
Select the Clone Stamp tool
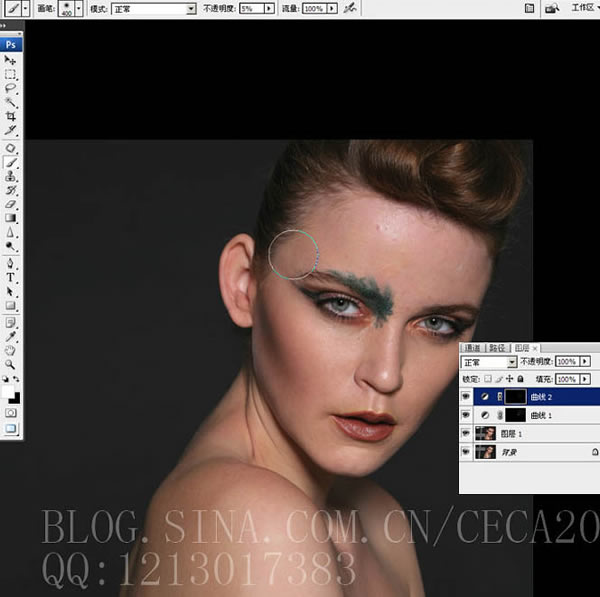(10, 176)
